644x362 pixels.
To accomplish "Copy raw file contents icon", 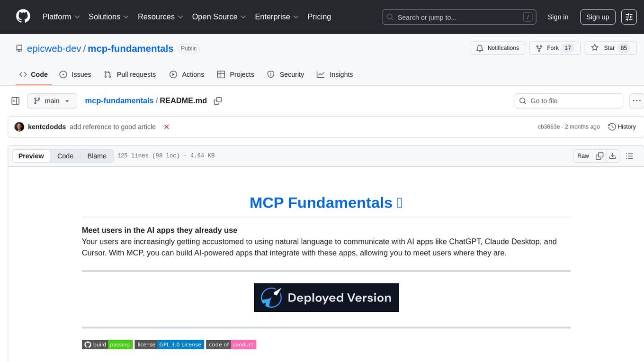I will (599, 156).
